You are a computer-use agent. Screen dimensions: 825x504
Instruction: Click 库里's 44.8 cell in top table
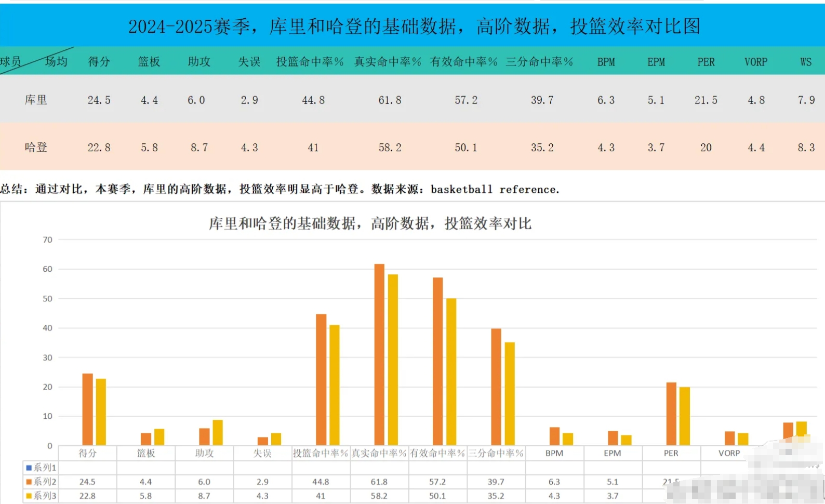click(313, 100)
